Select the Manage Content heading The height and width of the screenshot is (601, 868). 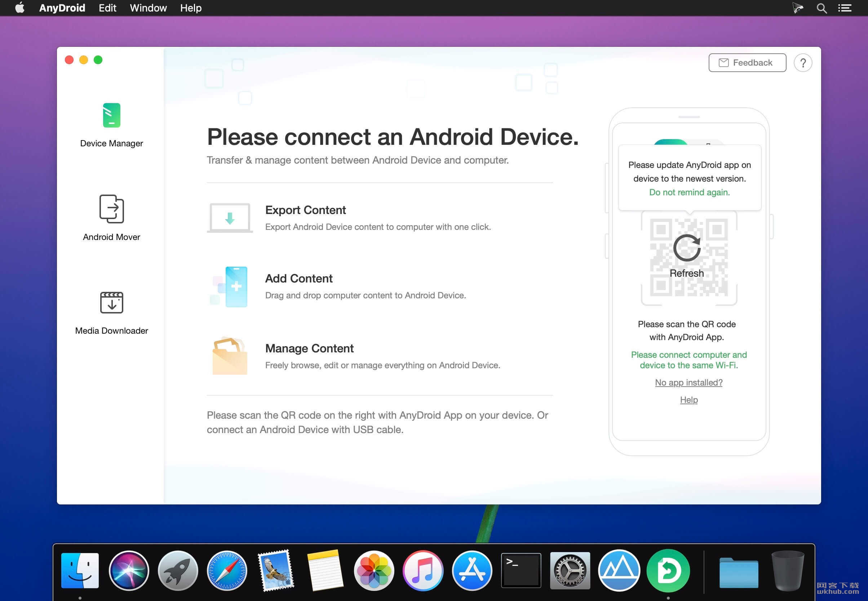click(309, 348)
